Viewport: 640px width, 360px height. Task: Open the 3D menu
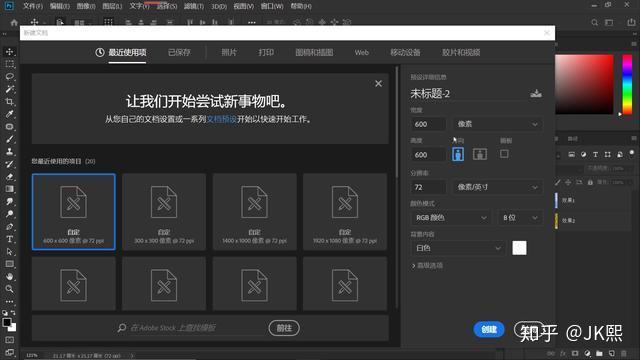(x=219, y=6)
